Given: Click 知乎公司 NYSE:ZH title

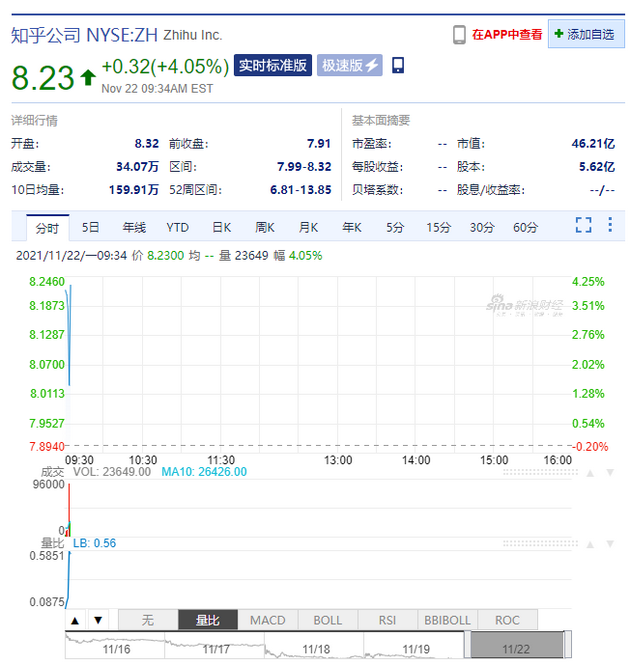Looking at the screenshot, I should [x=84, y=35].
